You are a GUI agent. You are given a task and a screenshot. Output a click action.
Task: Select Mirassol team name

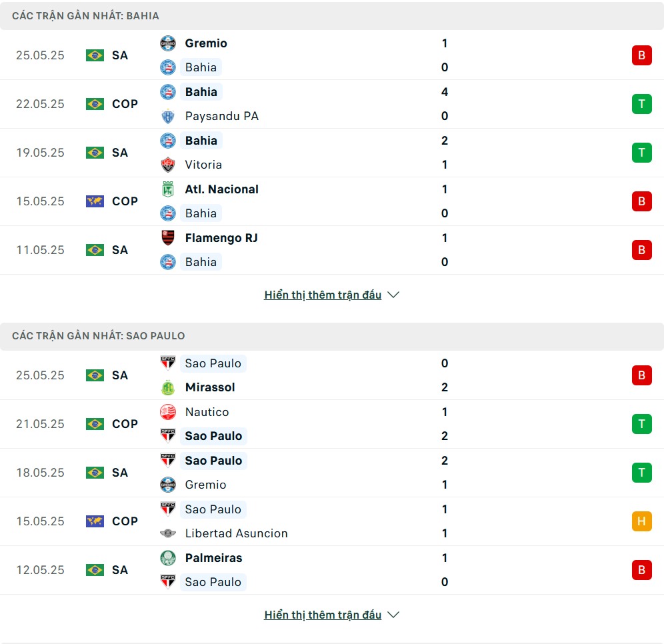[x=210, y=387]
